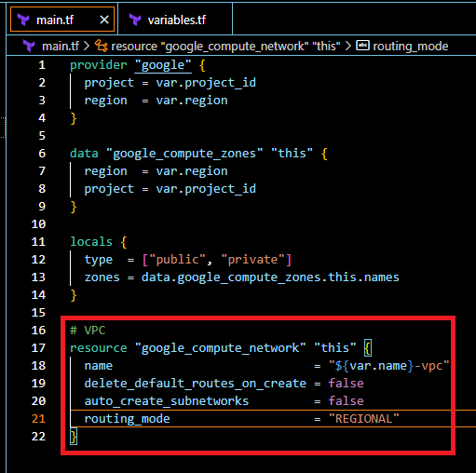Click var.region on line 3
The width and height of the screenshot is (476, 473).
pos(192,101)
